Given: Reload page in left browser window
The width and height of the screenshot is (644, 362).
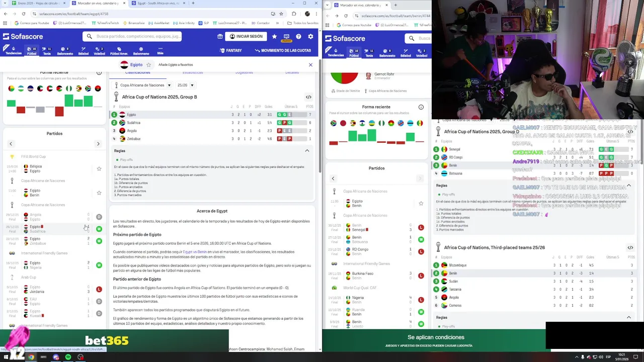Looking at the screenshot, I should pos(24,14).
